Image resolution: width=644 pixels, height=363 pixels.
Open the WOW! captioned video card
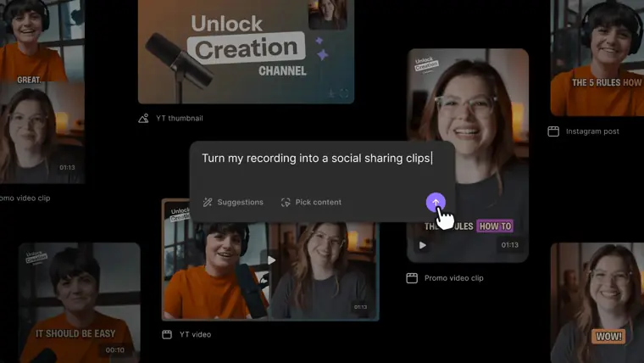(x=597, y=303)
